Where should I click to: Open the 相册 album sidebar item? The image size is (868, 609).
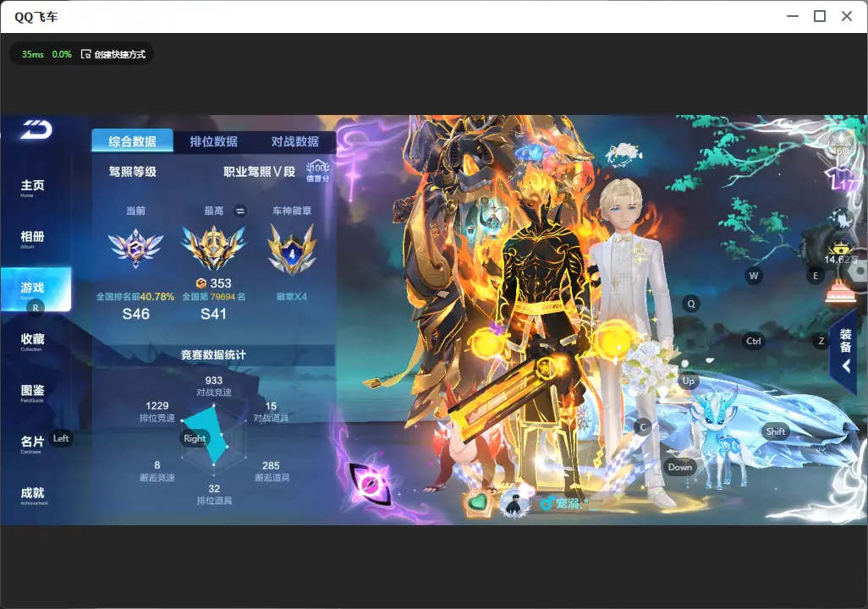point(33,239)
